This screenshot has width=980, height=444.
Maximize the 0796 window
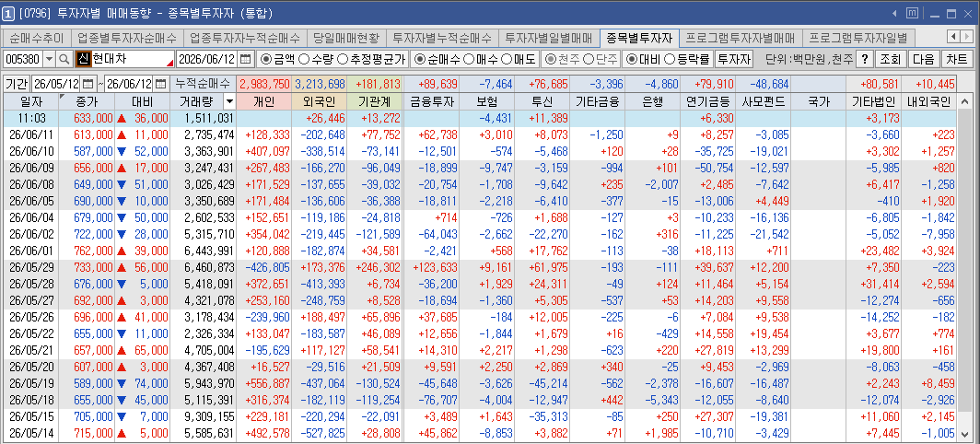[951, 13]
